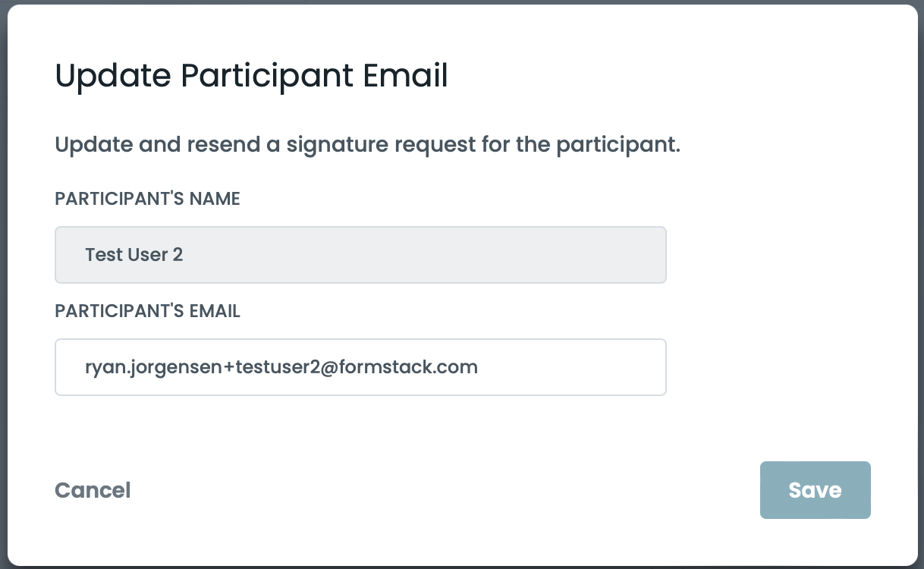Click the word 'Update' in the dialog heading
Viewport: 924px width, 569px height.
click(113, 76)
